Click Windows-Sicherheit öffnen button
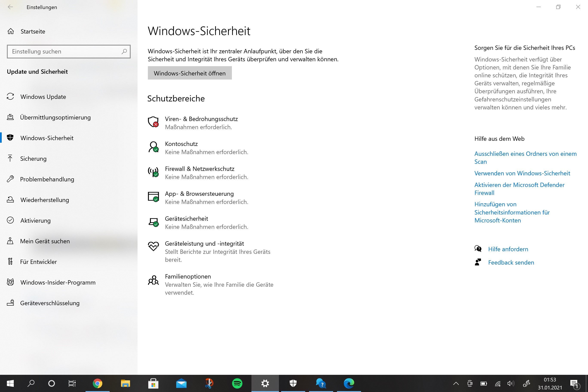Image resolution: width=588 pixels, height=392 pixels. (190, 73)
